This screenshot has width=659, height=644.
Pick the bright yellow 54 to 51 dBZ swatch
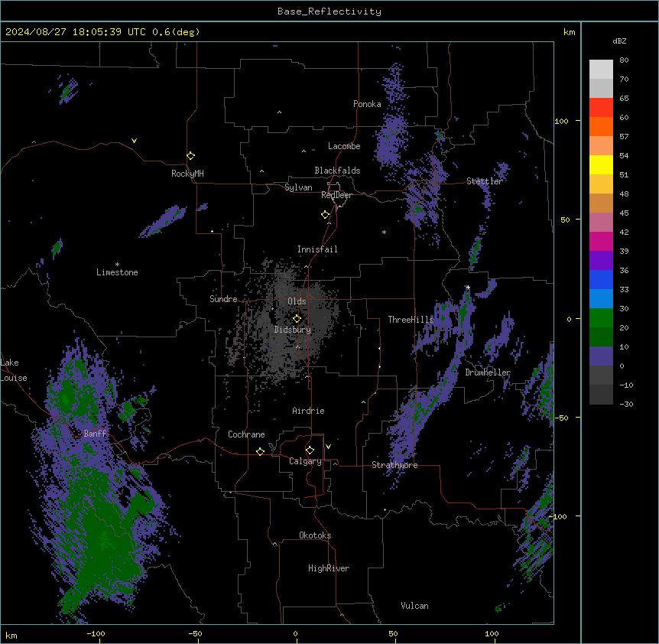click(601, 164)
